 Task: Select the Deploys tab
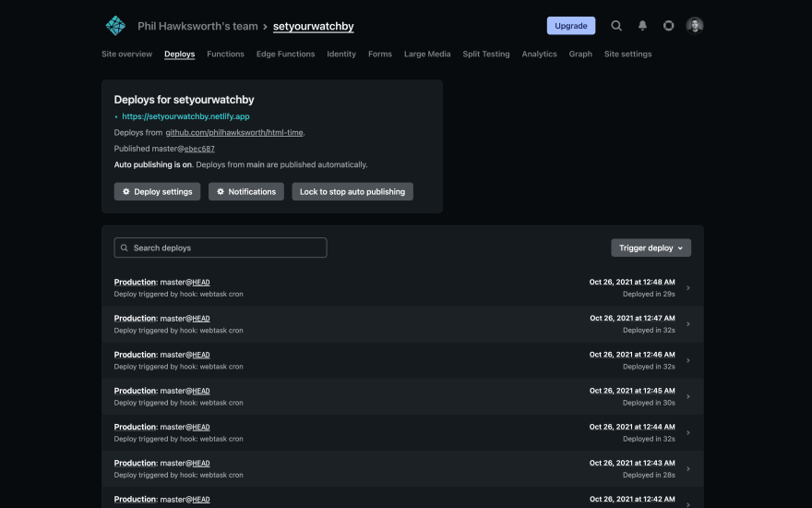coord(180,54)
